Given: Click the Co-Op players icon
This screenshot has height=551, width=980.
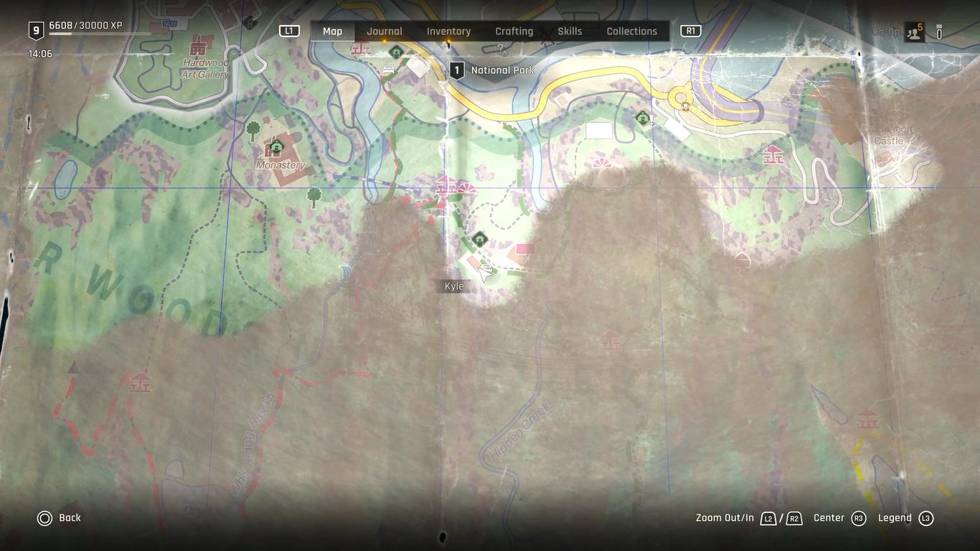Looking at the screenshot, I should (x=914, y=32).
